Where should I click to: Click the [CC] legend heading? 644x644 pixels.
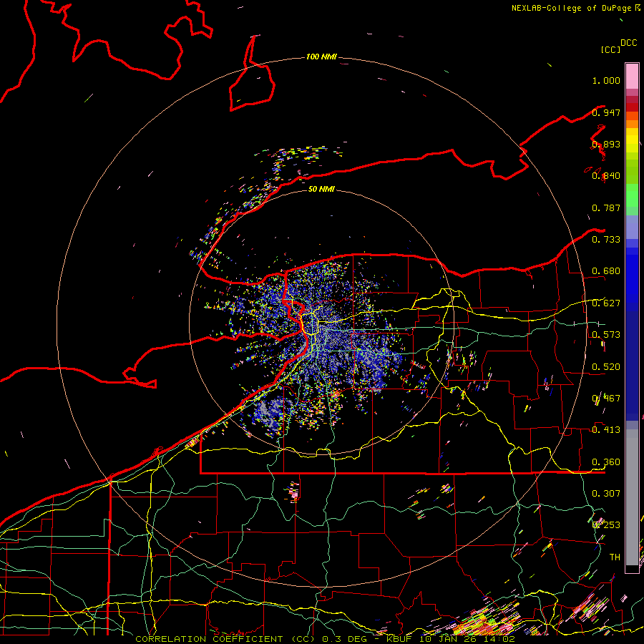coord(611,49)
